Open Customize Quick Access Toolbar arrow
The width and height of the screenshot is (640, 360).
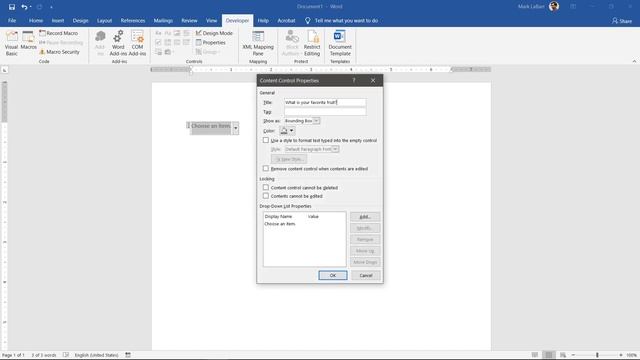click(x=51, y=7)
